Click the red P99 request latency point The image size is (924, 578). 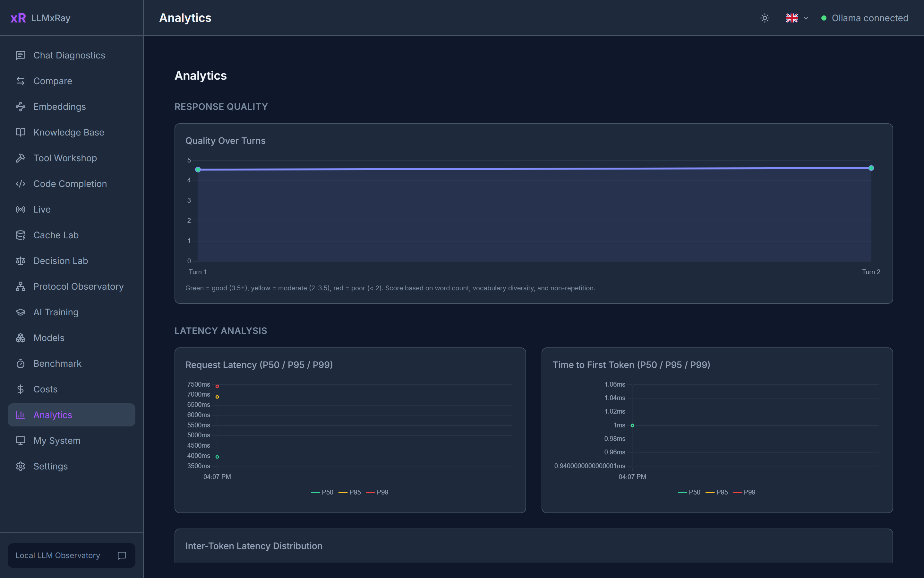tap(217, 387)
